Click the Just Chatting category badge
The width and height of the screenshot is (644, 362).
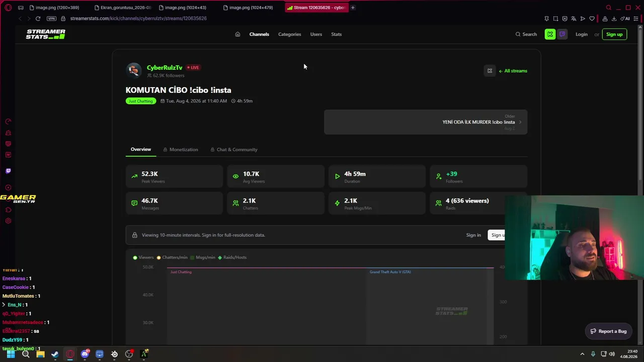140,101
